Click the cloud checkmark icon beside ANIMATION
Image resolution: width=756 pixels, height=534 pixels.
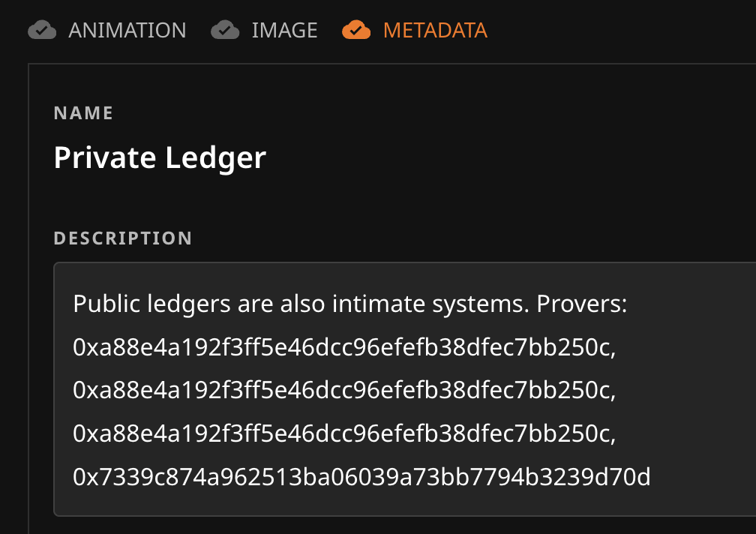43,30
